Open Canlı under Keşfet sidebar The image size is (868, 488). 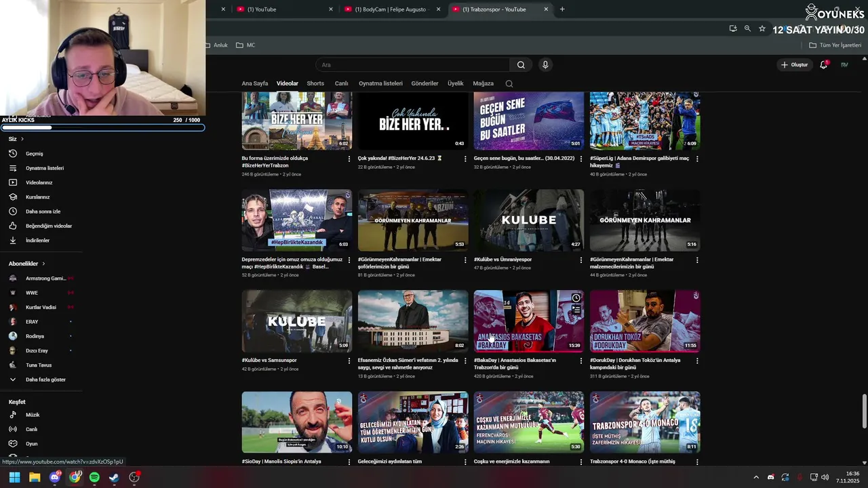[31, 429]
